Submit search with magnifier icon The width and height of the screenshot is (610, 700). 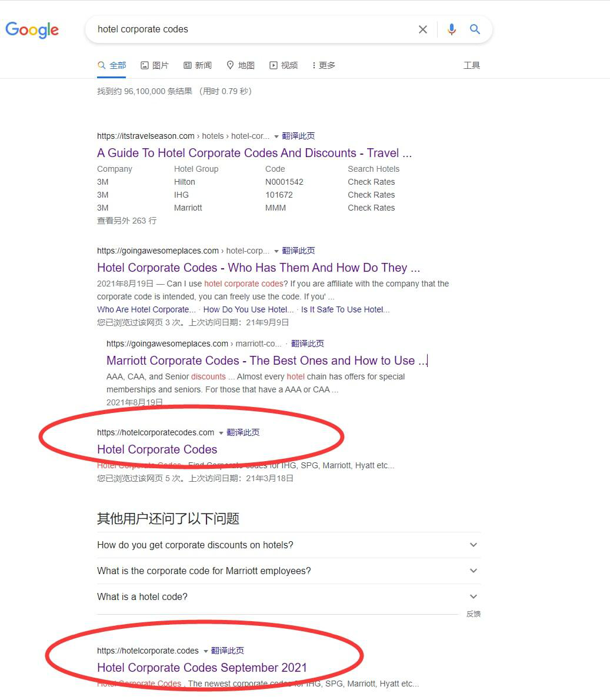(x=475, y=29)
